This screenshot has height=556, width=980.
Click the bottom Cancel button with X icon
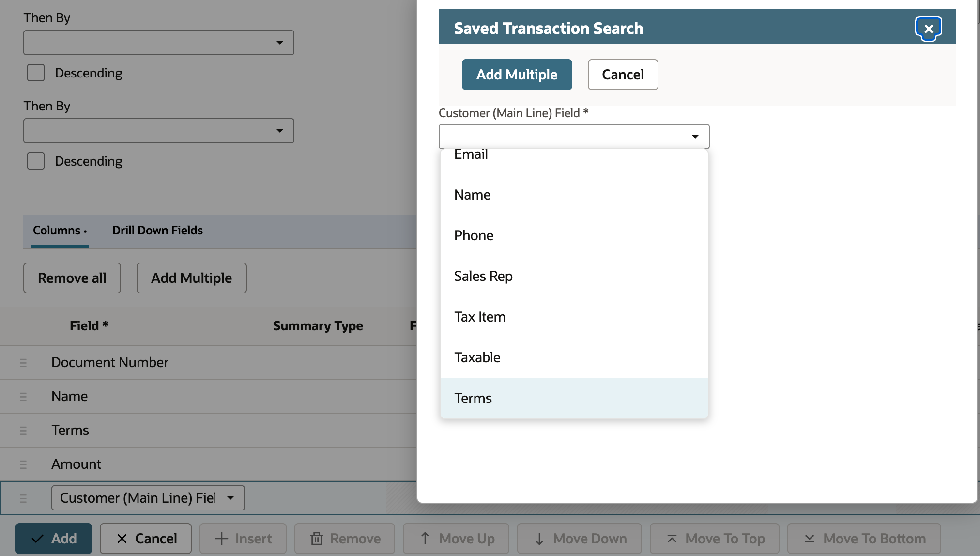coord(146,539)
